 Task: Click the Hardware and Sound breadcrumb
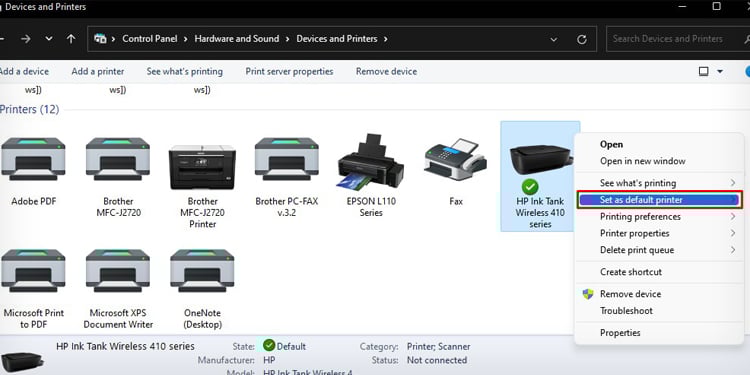click(237, 39)
